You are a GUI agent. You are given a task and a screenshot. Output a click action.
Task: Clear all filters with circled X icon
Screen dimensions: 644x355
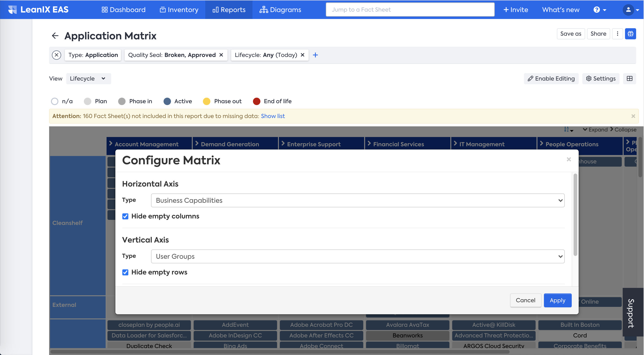[x=57, y=55]
